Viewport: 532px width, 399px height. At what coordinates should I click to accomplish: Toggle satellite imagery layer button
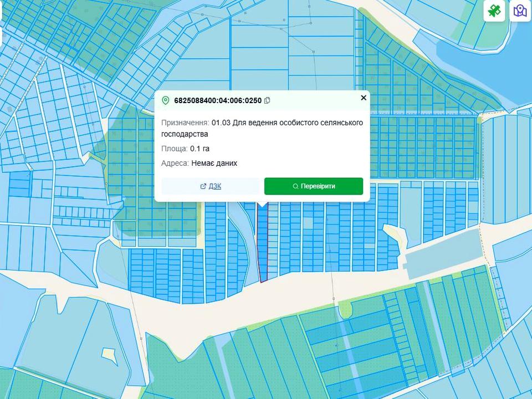tap(494, 11)
